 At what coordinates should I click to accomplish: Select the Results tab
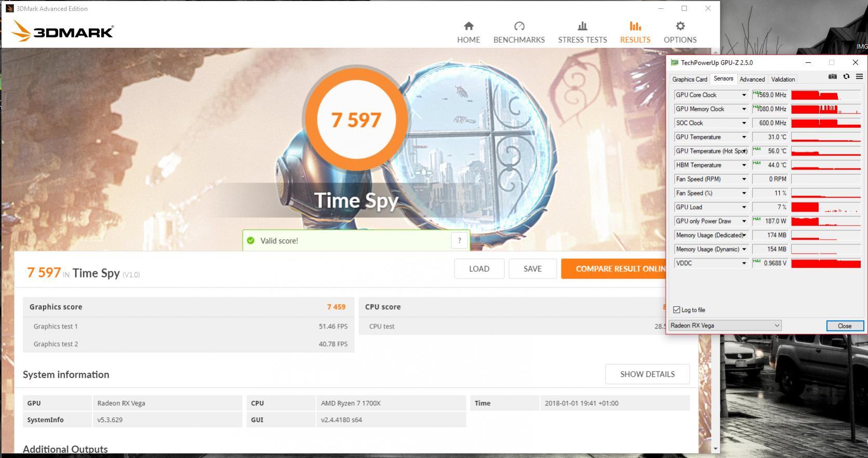pyautogui.click(x=635, y=32)
